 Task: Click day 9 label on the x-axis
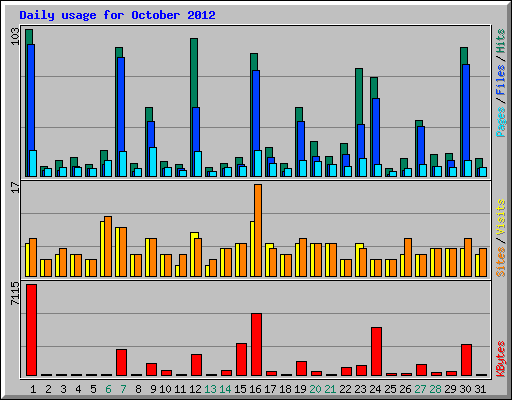coord(153,389)
